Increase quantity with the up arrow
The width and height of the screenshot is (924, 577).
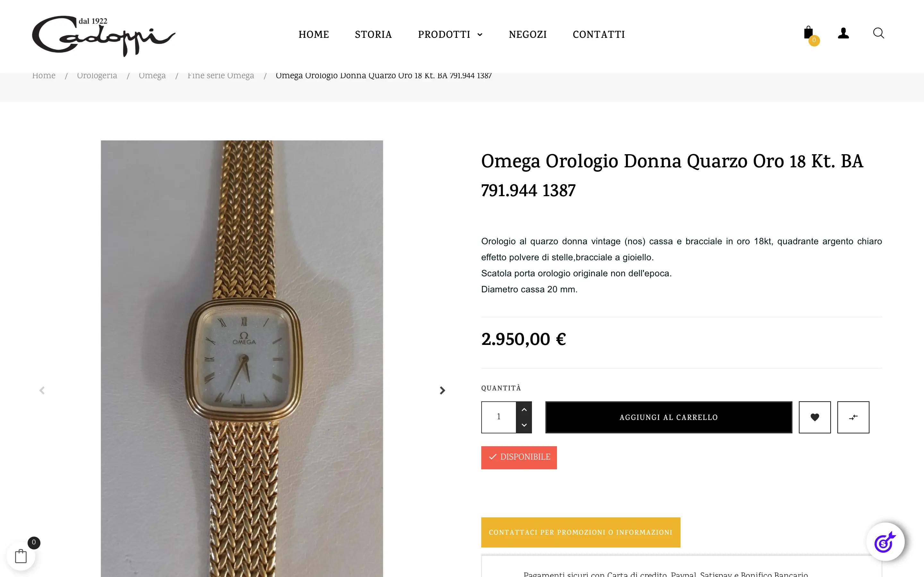coord(524,409)
